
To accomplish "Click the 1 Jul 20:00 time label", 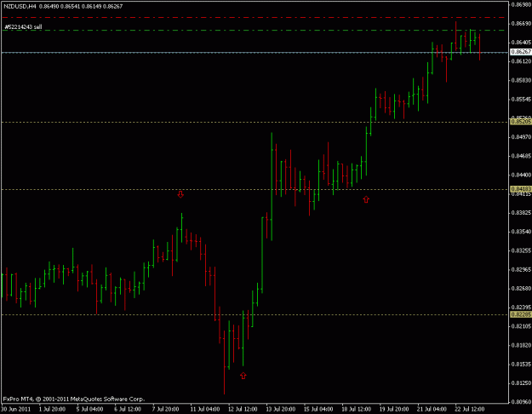I will (52, 409).
